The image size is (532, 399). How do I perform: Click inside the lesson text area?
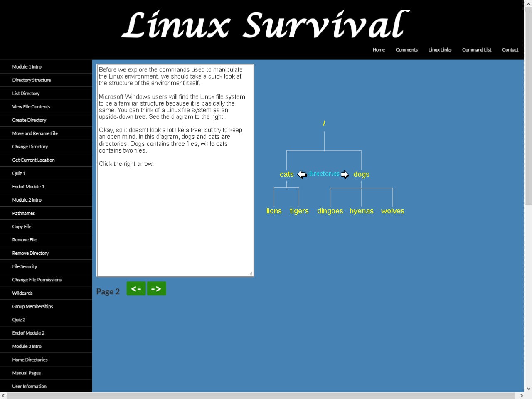pos(175,170)
